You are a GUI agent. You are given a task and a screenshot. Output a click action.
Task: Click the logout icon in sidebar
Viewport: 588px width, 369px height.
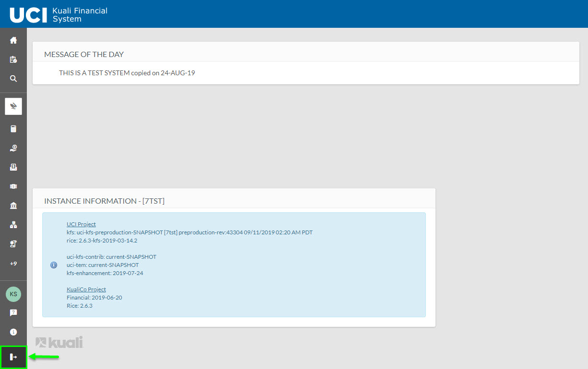tap(13, 357)
